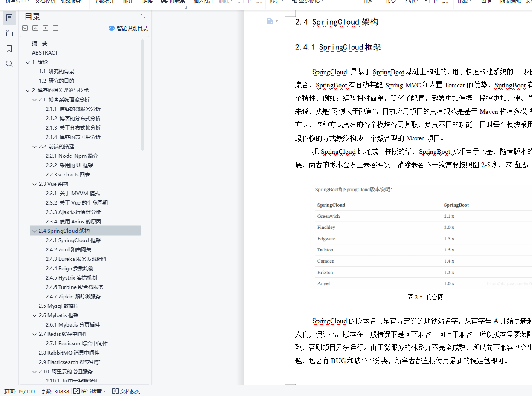Open the 拼写检查 dropdown arrow in status bar
The width and height of the screenshot is (532, 396).
tap(105, 391)
